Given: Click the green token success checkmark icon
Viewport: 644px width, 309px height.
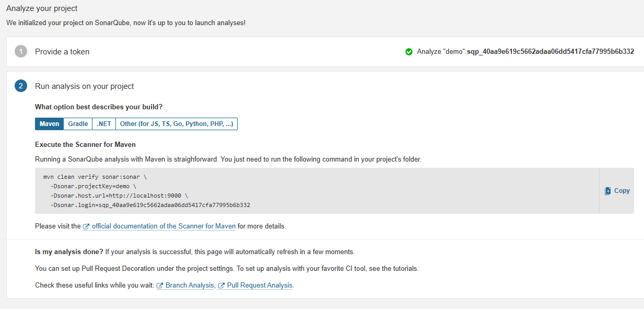Looking at the screenshot, I should 409,52.
